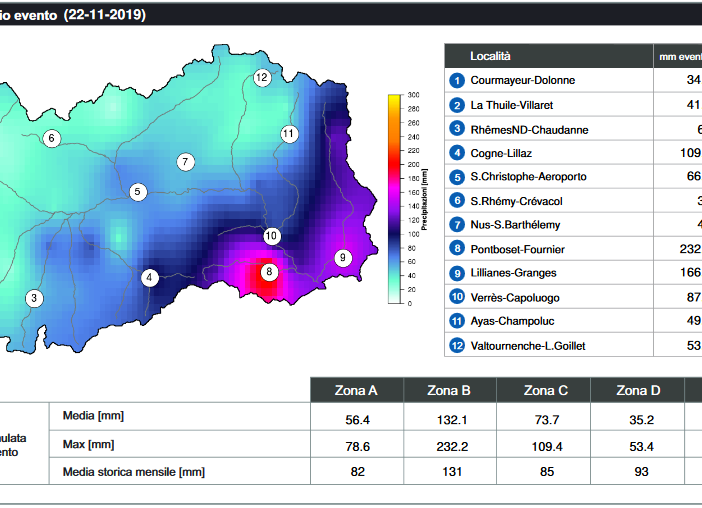The width and height of the screenshot is (702, 508).
Task: Click the precipitation color scale bar
Action: [x=395, y=198]
